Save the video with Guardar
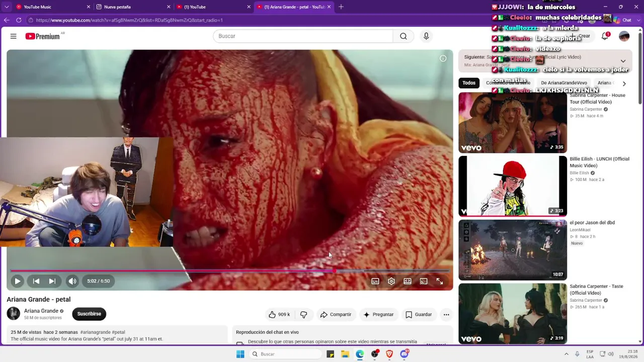 pos(419,315)
